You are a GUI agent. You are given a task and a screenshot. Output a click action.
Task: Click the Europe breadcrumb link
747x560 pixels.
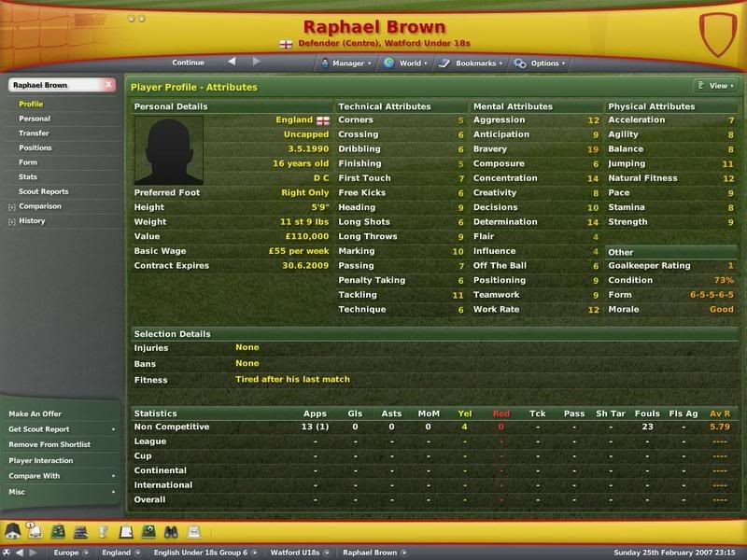[x=66, y=553]
